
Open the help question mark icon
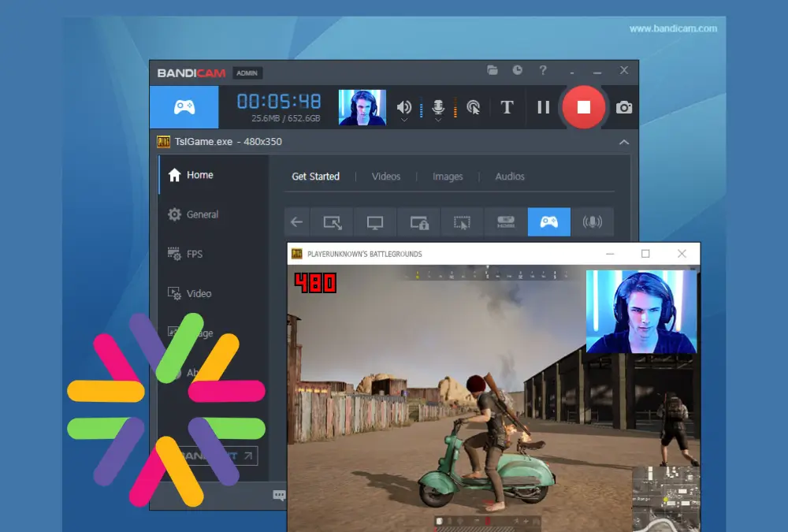[543, 70]
